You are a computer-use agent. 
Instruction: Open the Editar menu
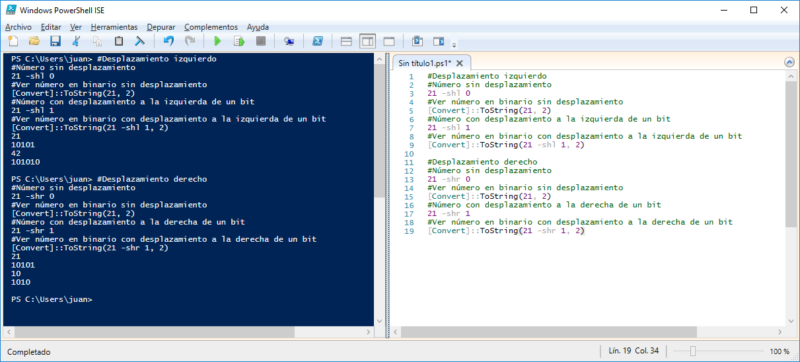click(x=51, y=27)
